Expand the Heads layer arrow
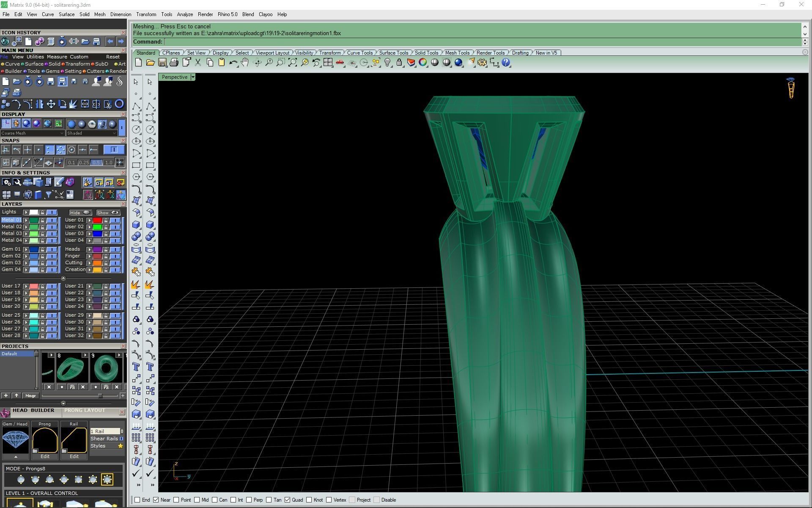812x508 pixels. tap(89, 249)
